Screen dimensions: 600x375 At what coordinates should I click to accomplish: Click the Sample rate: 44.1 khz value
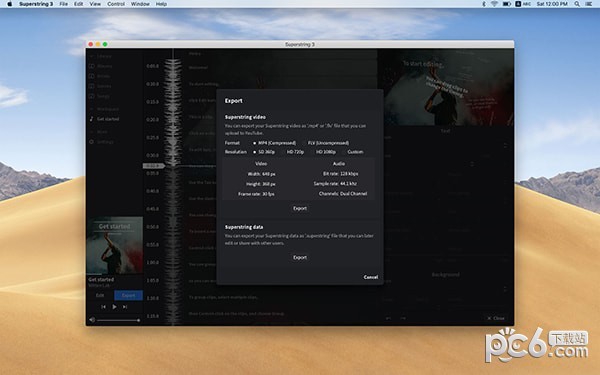tap(335, 184)
